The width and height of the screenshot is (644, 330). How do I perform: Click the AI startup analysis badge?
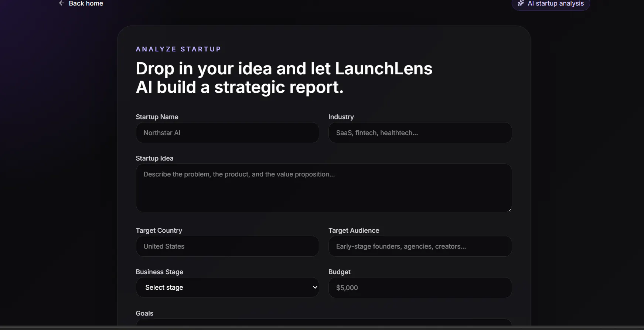pyautogui.click(x=551, y=4)
